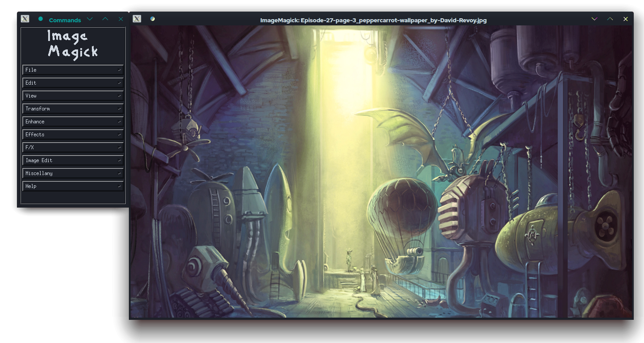Close the ImageMagick image window
644x343 pixels.
tap(626, 19)
